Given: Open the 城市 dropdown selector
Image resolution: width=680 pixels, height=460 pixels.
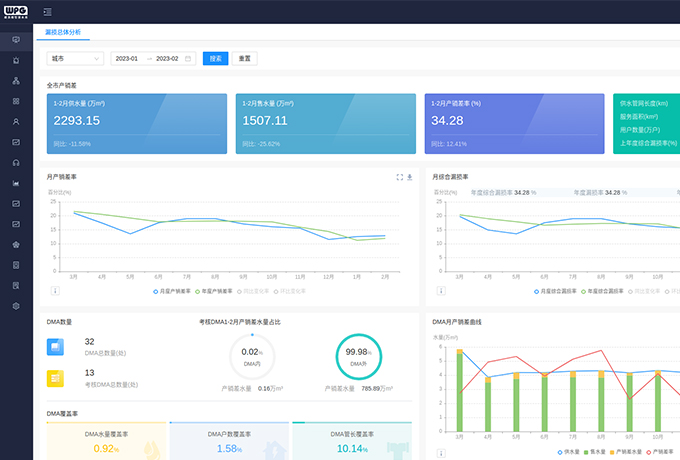Looking at the screenshot, I should pos(75,59).
